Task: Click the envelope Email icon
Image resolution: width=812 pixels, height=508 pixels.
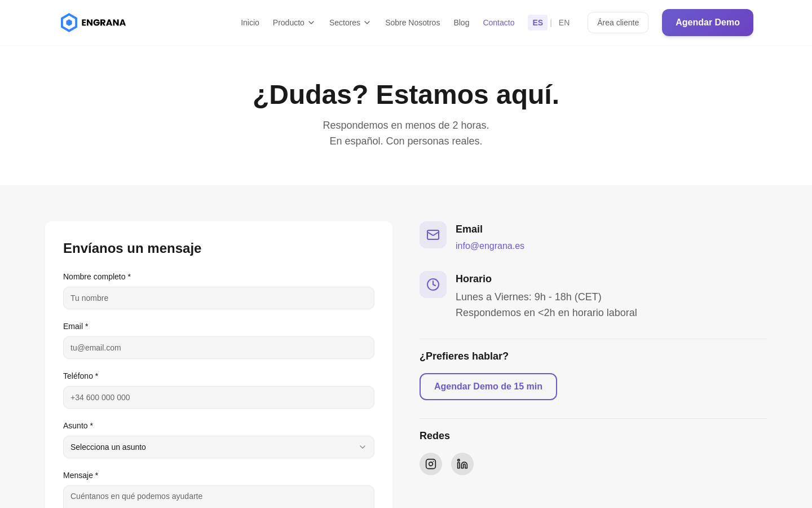Action: coord(433,235)
